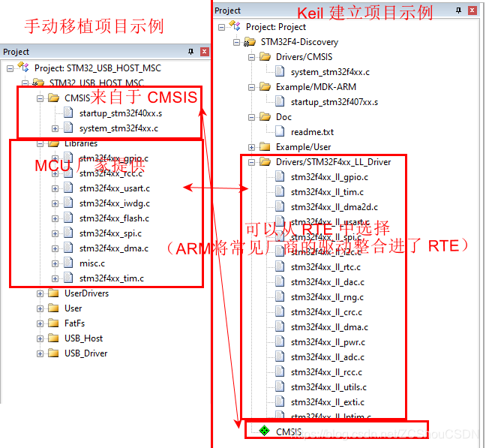This screenshot has height=448, width=486.
Task: Expand the UserDrivers group
Action: (x=40, y=293)
